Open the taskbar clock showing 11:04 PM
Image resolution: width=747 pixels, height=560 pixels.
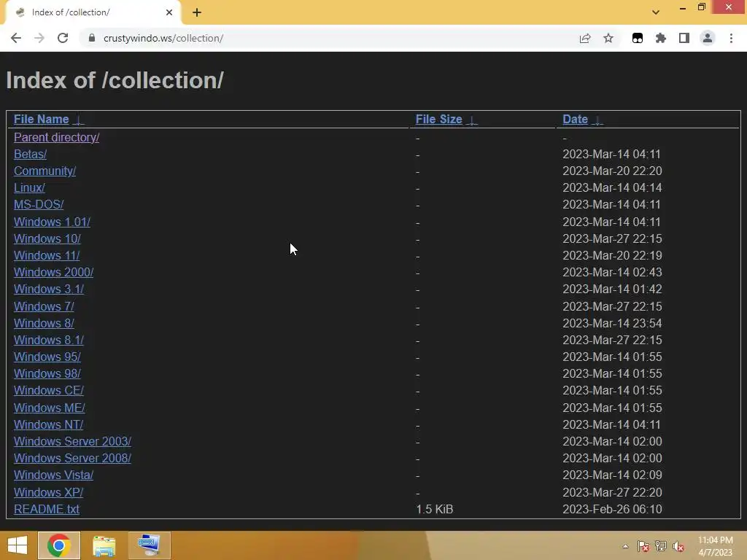[716, 546]
